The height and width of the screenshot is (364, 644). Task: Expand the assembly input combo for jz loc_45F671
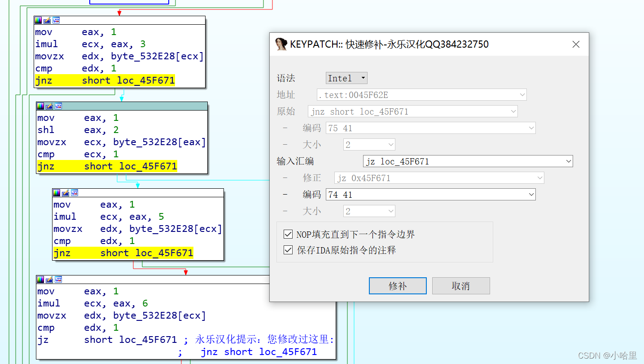569,161
